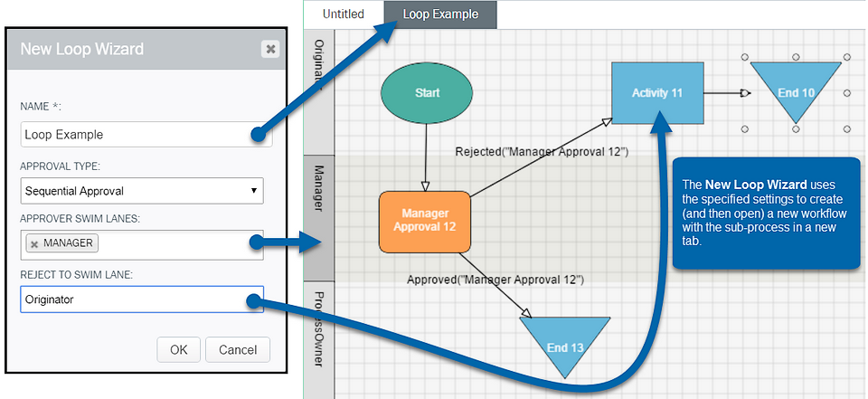868x399 pixels.
Task: Click the Approver Swim Lanes field
Action: pyautogui.click(x=142, y=245)
